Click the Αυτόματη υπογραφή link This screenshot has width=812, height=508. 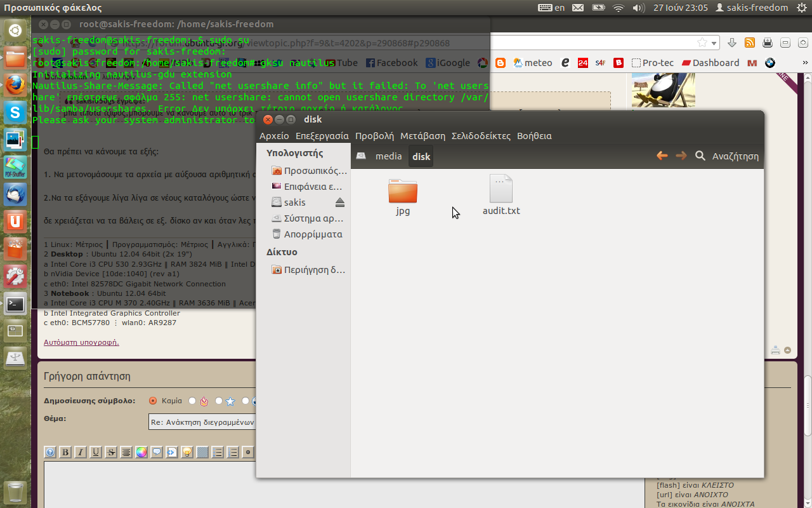coord(81,342)
